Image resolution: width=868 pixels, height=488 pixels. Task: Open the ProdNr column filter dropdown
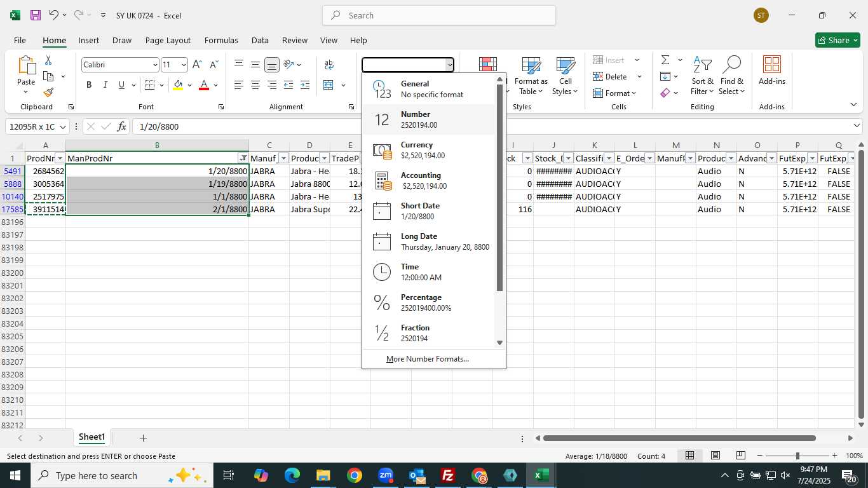pyautogui.click(x=60, y=158)
